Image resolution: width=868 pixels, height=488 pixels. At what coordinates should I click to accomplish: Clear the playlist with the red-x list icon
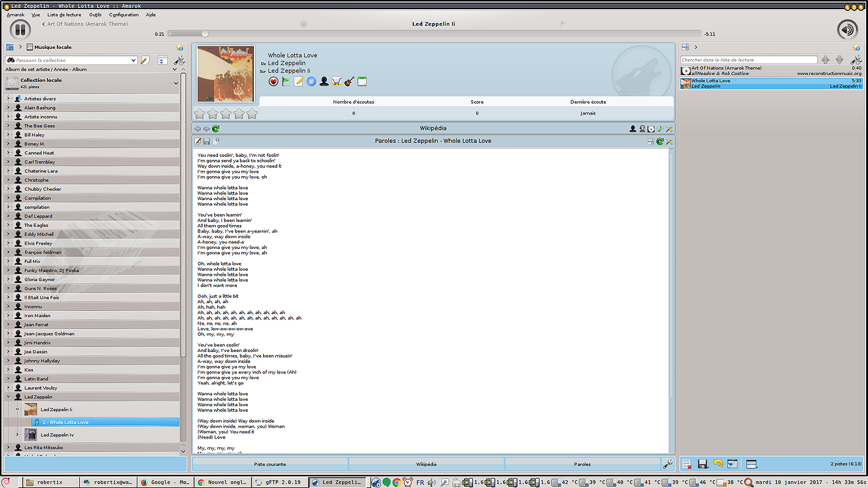(x=686, y=464)
